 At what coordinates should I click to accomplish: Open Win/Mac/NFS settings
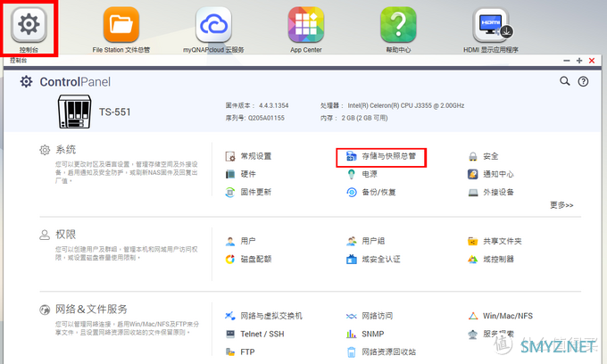[x=500, y=316]
